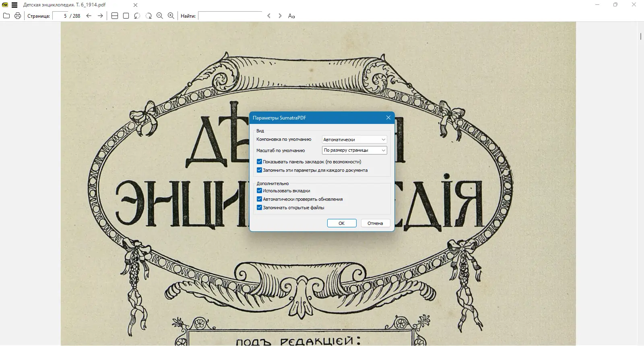This screenshot has height=346, width=644.
Task: Select the fit width view icon
Action: coord(115,16)
